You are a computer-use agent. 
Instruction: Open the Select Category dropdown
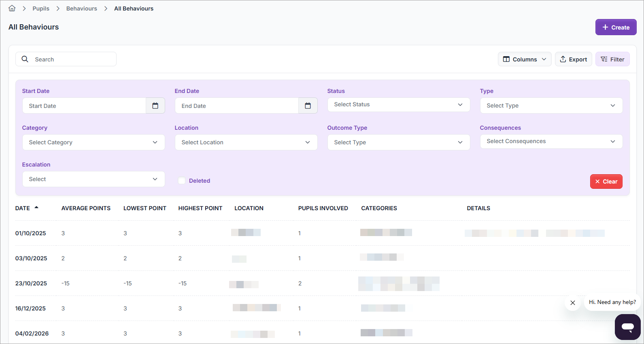click(x=93, y=142)
